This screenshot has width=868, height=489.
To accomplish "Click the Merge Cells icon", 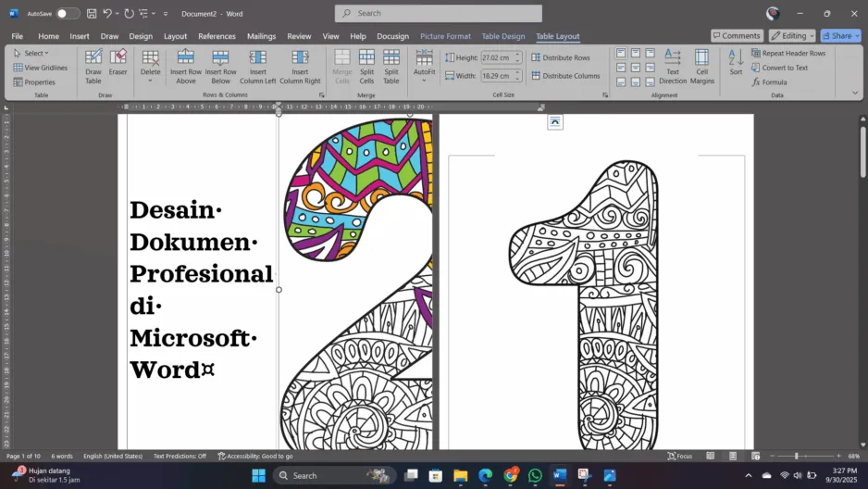I will (x=342, y=66).
